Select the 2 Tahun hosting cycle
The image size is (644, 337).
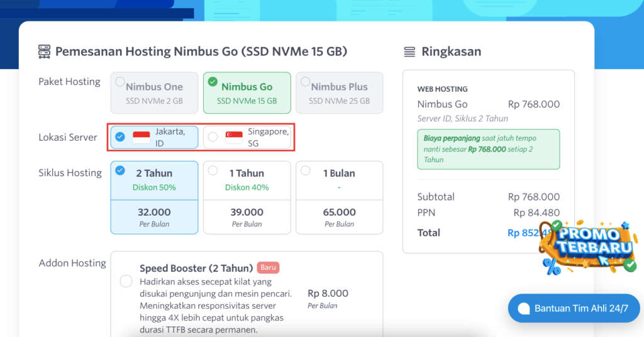pyautogui.click(x=154, y=197)
